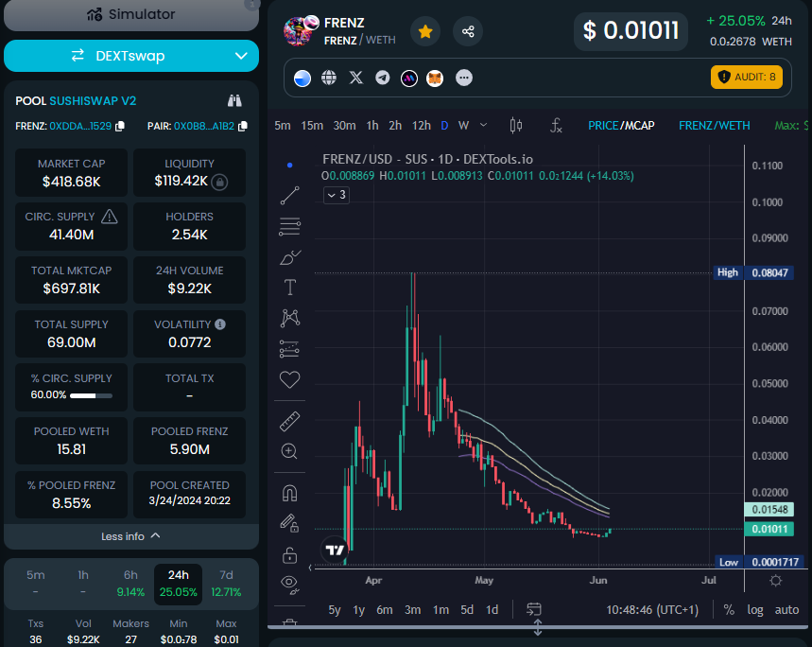
Task: Switch chart to MCAP view
Action: coord(638,126)
